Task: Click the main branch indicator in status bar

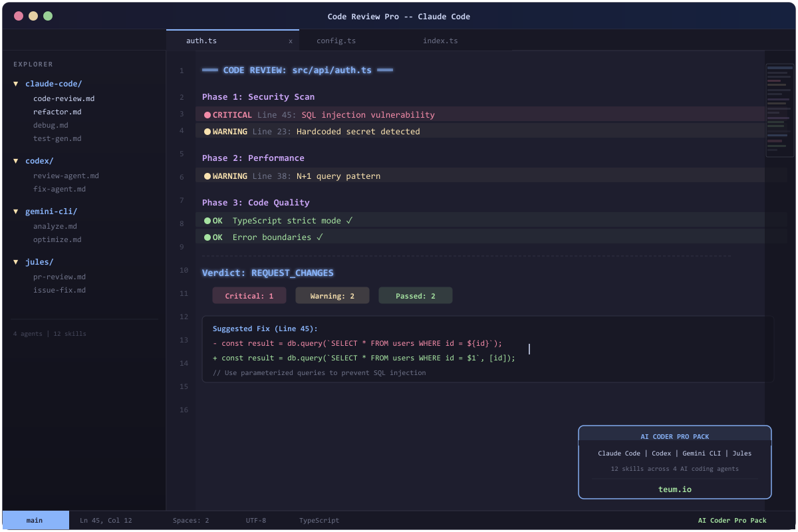Action: [35, 520]
